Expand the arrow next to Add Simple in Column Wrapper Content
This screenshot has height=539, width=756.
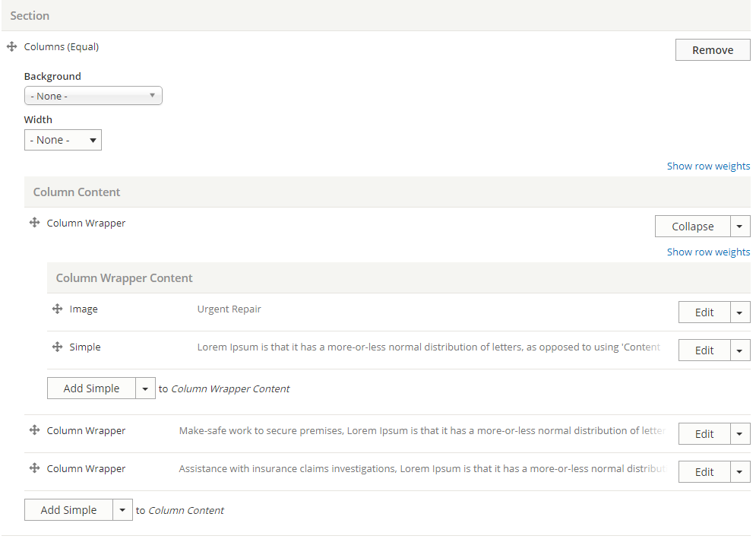(144, 388)
